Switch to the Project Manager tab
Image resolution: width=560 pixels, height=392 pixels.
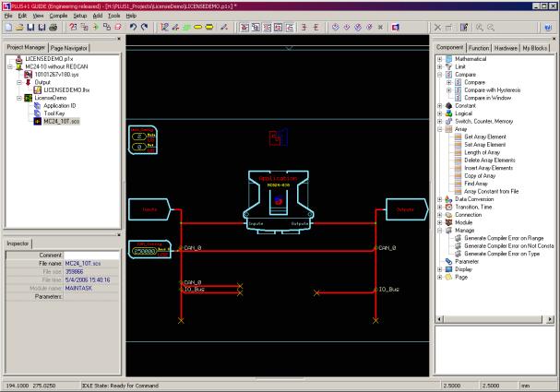pos(26,47)
